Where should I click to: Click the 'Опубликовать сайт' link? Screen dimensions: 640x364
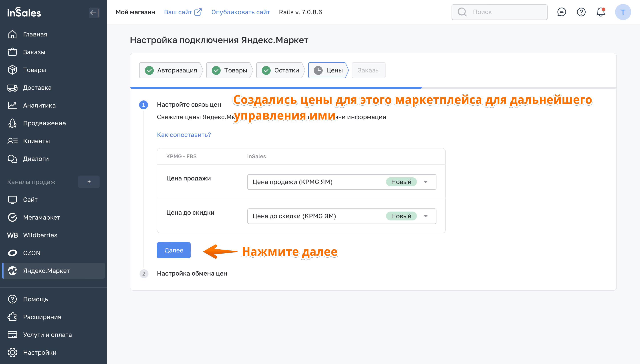pyautogui.click(x=240, y=12)
